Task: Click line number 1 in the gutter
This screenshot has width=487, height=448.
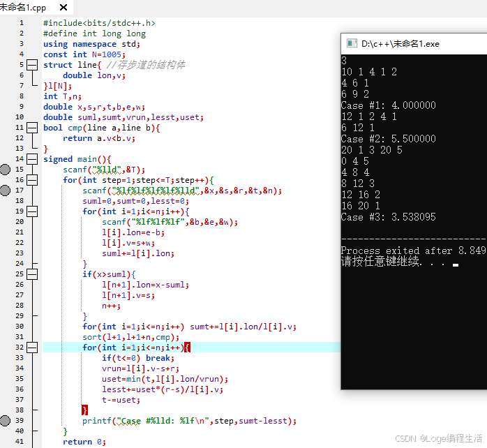Action: pyautogui.click(x=22, y=23)
